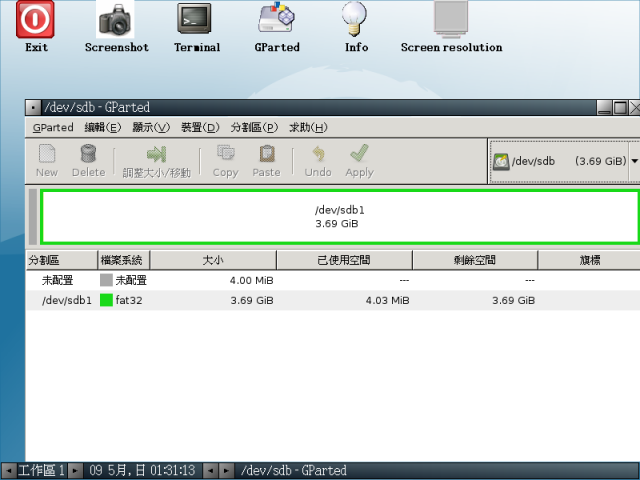Click previous window arrow in the taskbar
This screenshot has height=480, width=640.
pyautogui.click(x=210, y=471)
